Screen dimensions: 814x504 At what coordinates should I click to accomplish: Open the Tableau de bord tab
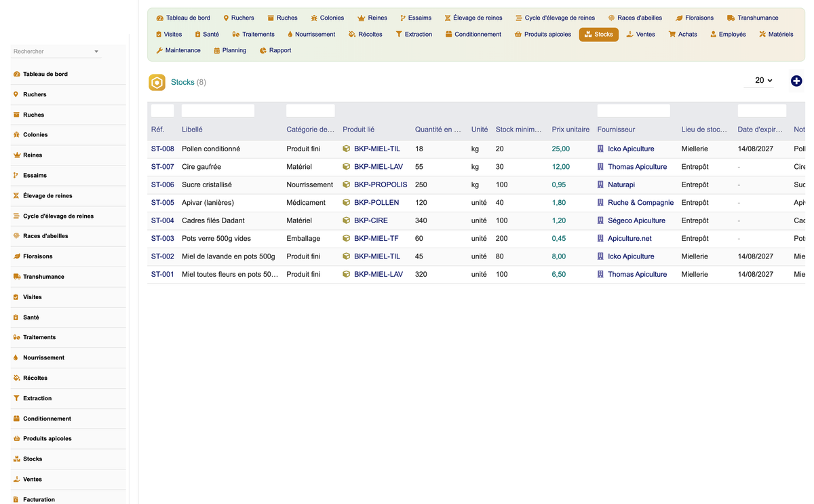tap(183, 18)
